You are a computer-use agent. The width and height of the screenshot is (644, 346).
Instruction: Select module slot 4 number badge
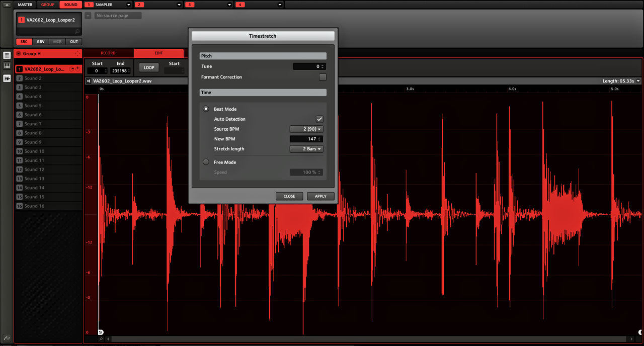[240, 5]
